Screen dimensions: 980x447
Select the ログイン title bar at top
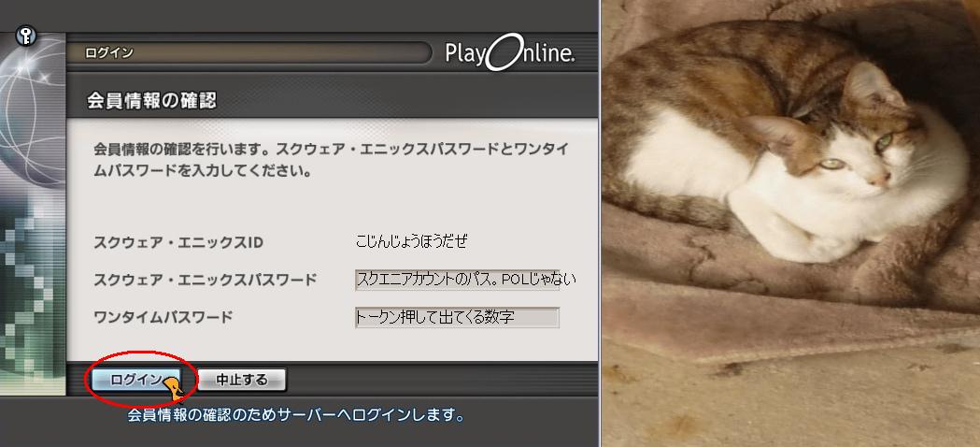tap(249, 54)
